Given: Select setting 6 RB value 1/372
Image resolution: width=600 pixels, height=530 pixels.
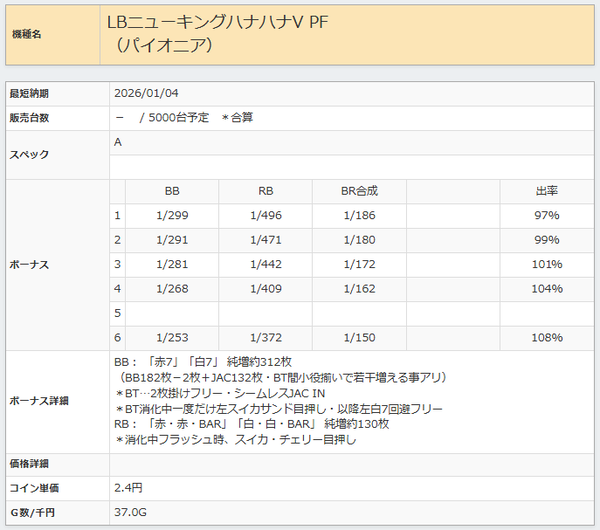Looking at the screenshot, I should pyautogui.click(x=266, y=338).
